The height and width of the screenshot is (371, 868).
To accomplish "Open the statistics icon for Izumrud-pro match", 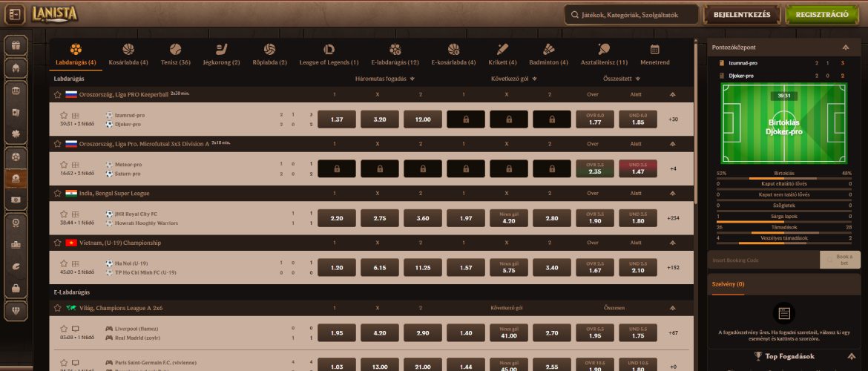I will click(75, 115).
